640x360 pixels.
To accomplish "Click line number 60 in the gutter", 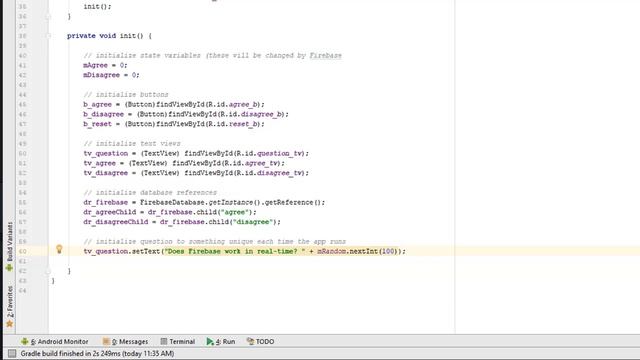I will click(x=22, y=251).
